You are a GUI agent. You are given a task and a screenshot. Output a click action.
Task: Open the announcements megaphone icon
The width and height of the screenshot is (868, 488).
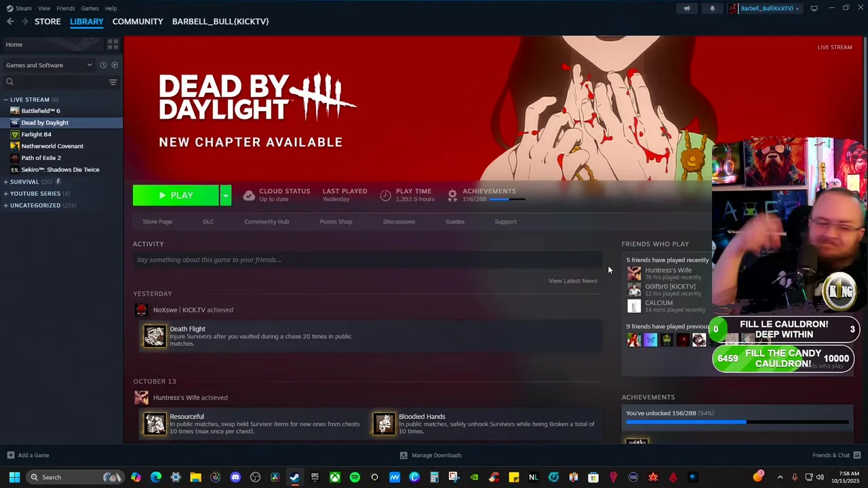pos(687,9)
